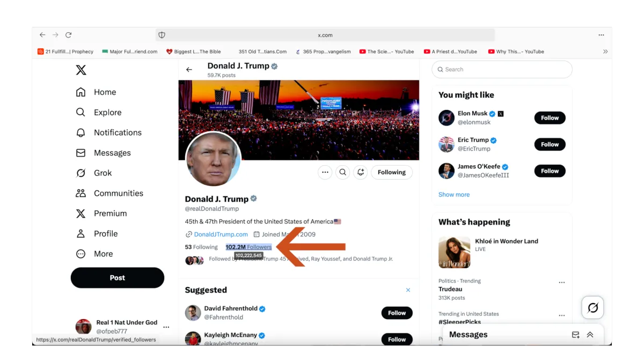This screenshot has width=644, height=362.
Task: Open the Major Ful...riend.com bookmark
Action: pyautogui.click(x=130, y=51)
